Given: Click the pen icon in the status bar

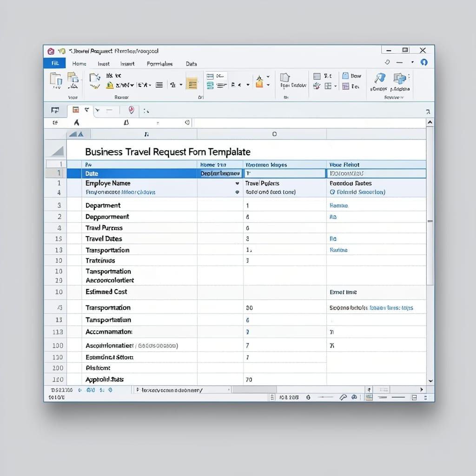Looking at the screenshot, I should pyautogui.click(x=343, y=397).
